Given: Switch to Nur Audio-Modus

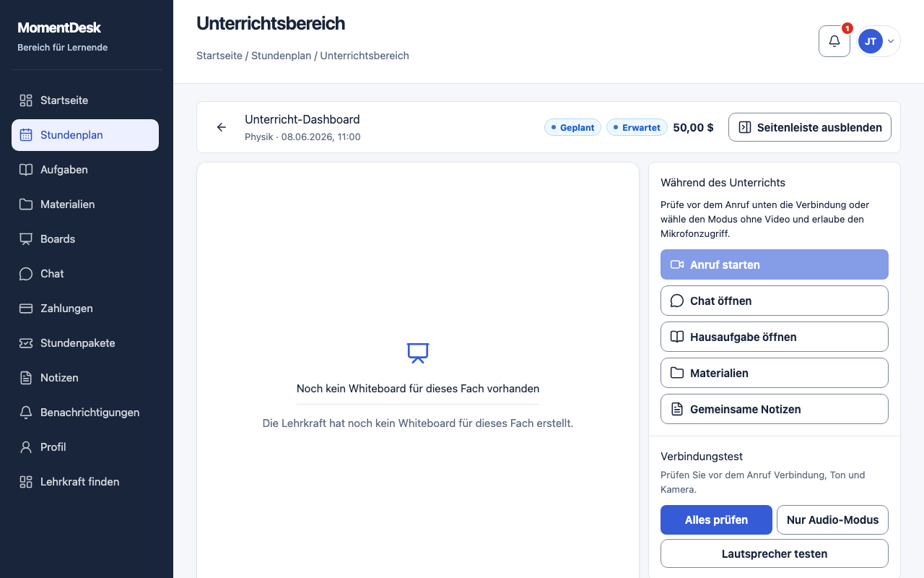Looking at the screenshot, I should (832, 519).
